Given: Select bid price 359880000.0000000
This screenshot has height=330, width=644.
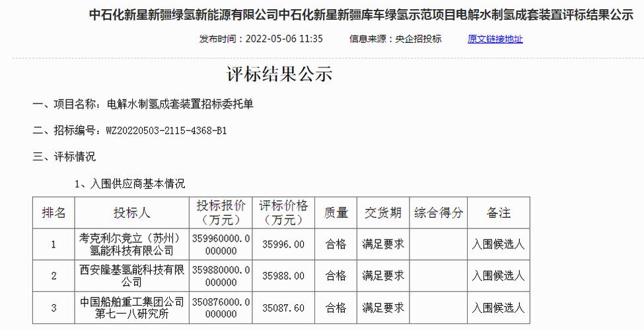Looking at the screenshot, I should 221,276.
